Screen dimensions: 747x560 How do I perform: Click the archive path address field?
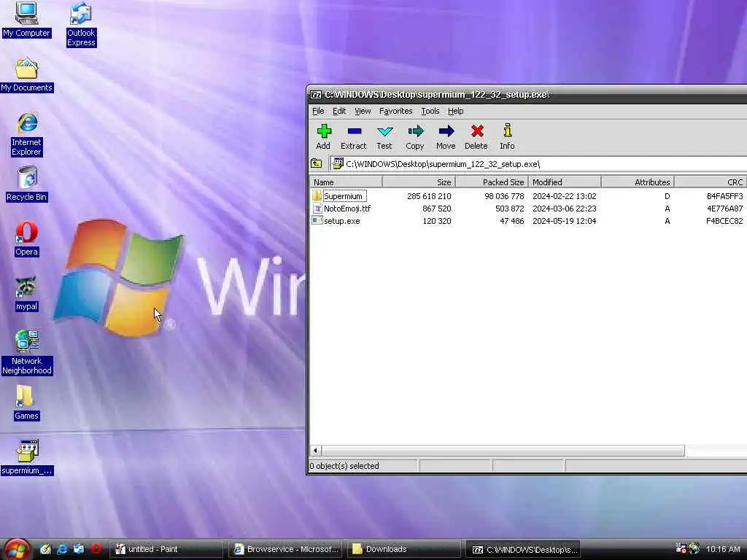[538, 164]
